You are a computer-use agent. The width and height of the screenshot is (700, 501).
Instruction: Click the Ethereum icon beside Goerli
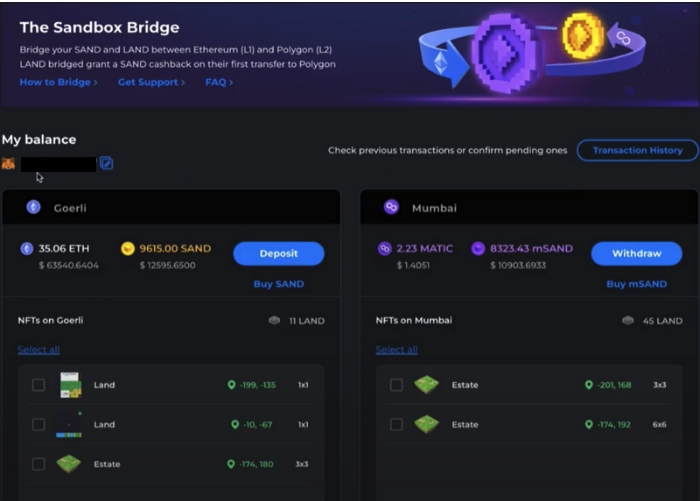pyautogui.click(x=33, y=207)
